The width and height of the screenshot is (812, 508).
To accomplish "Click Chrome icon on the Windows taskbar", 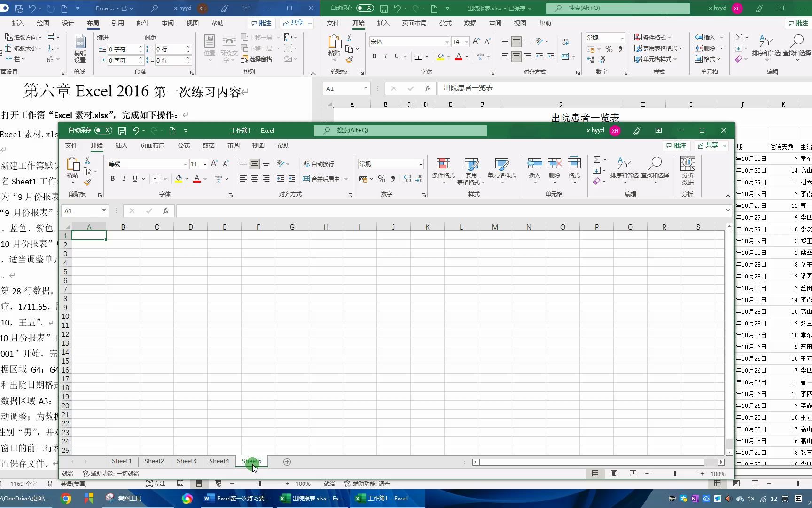I will (66, 499).
